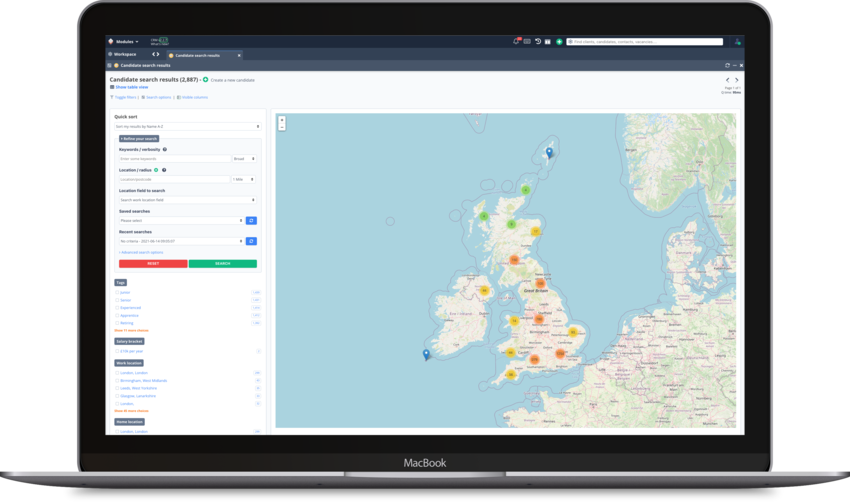Open Location field to search dropdown
Screen dimensions: 850x503
(x=188, y=200)
